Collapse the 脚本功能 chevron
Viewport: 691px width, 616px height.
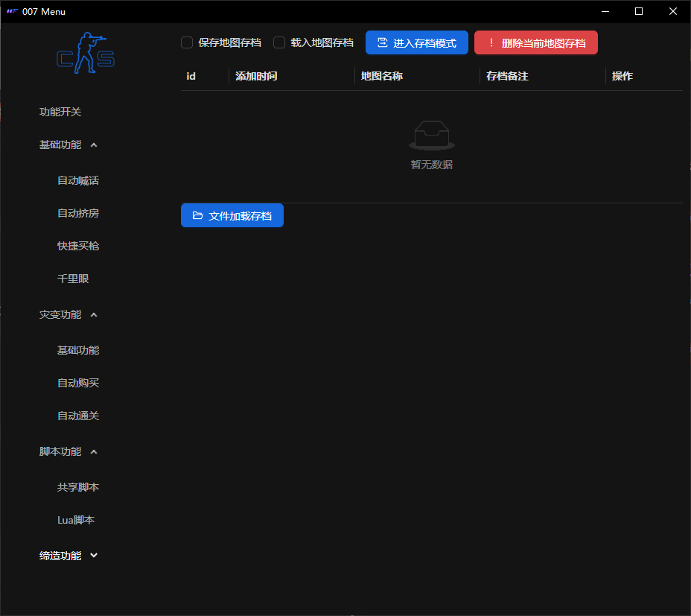pos(94,451)
